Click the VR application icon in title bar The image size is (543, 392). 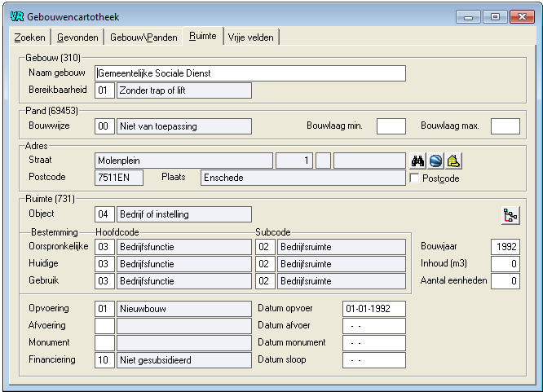tap(17, 16)
